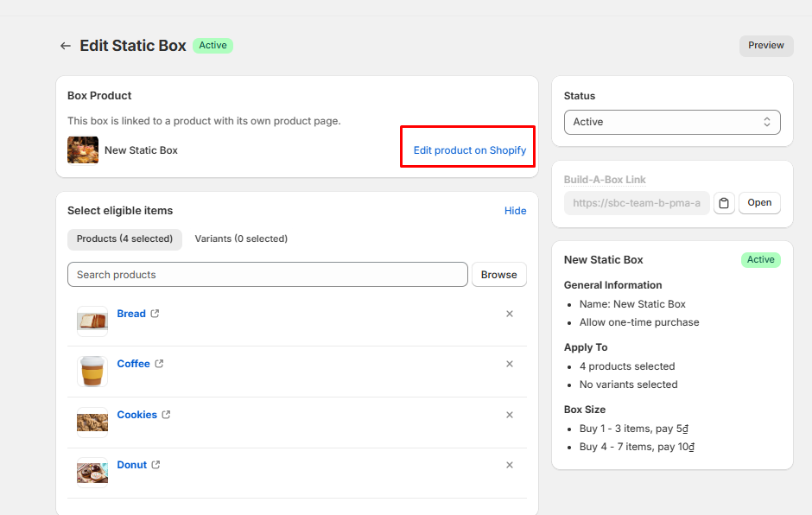Click Edit product on Shopify link

(469, 150)
